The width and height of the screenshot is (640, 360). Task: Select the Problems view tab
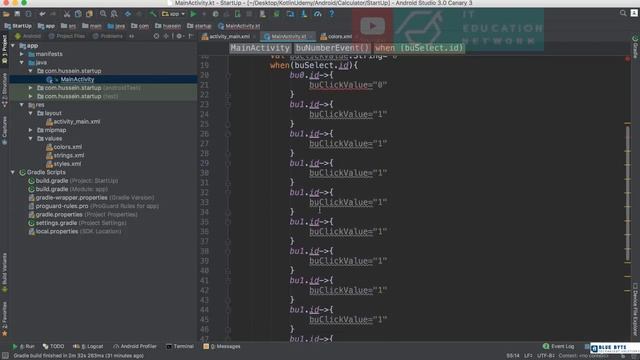click(107, 36)
